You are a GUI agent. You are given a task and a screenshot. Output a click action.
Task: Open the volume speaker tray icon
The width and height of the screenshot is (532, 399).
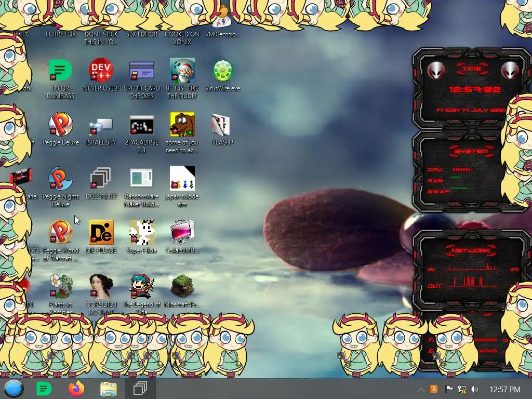coord(474,389)
